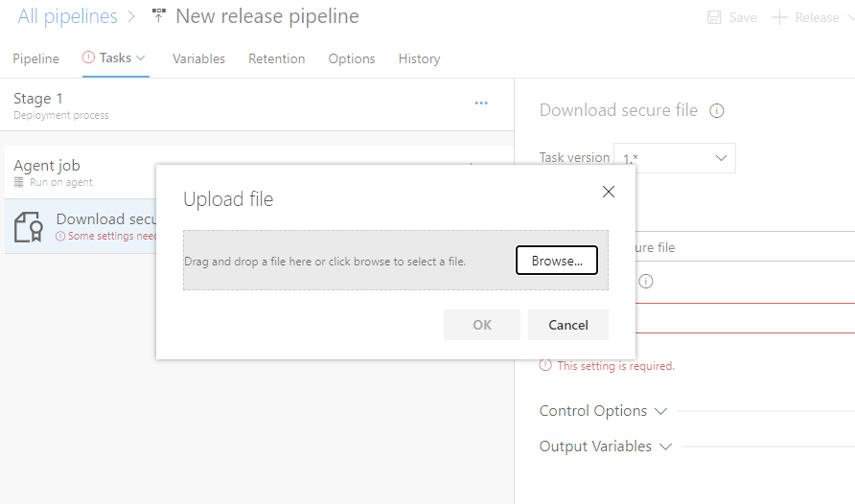This screenshot has width=855, height=504.
Task: Click the info icon beside Download secure file
Action: 716,111
